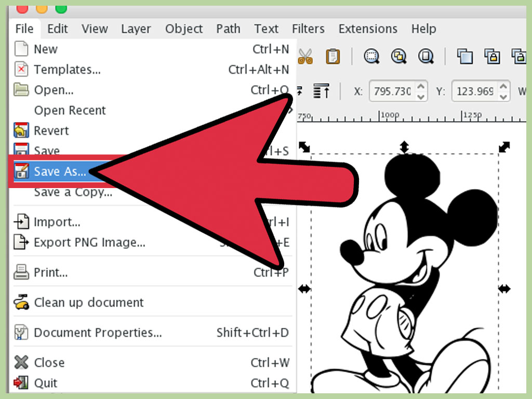Image resolution: width=532 pixels, height=399 pixels.
Task: Open the Layer menu
Action: pos(136,29)
